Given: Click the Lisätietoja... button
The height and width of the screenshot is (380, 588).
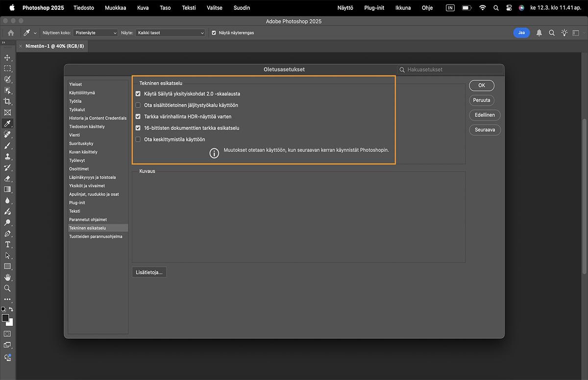Looking at the screenshot, I should [x=149, y=272].
